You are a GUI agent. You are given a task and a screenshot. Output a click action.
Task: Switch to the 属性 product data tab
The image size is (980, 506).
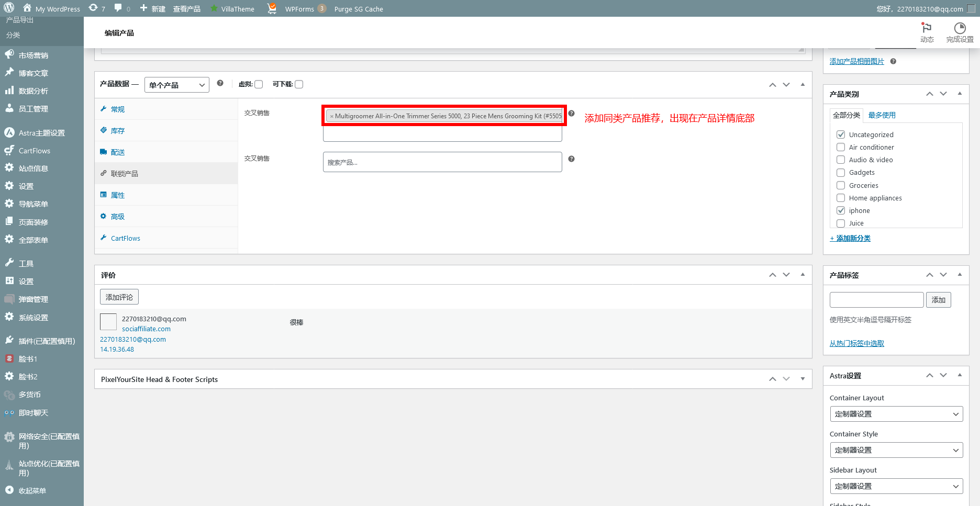pyautogui.click(x=166, y=195)
